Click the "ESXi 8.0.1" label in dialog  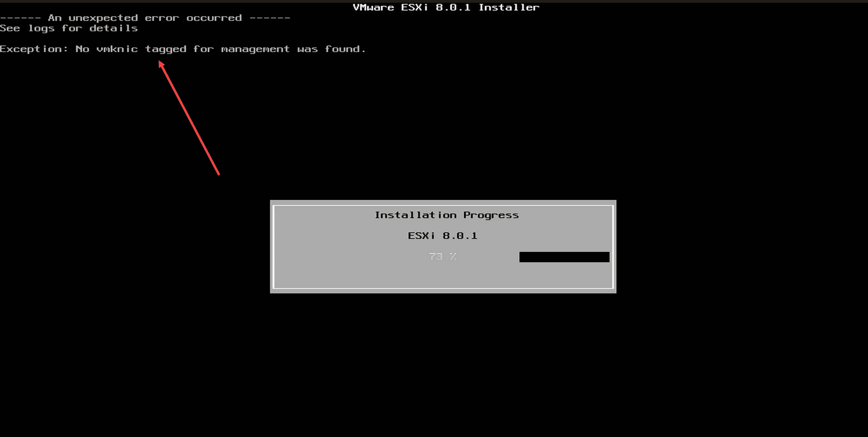pyautogui.click(x=443, y=236)
